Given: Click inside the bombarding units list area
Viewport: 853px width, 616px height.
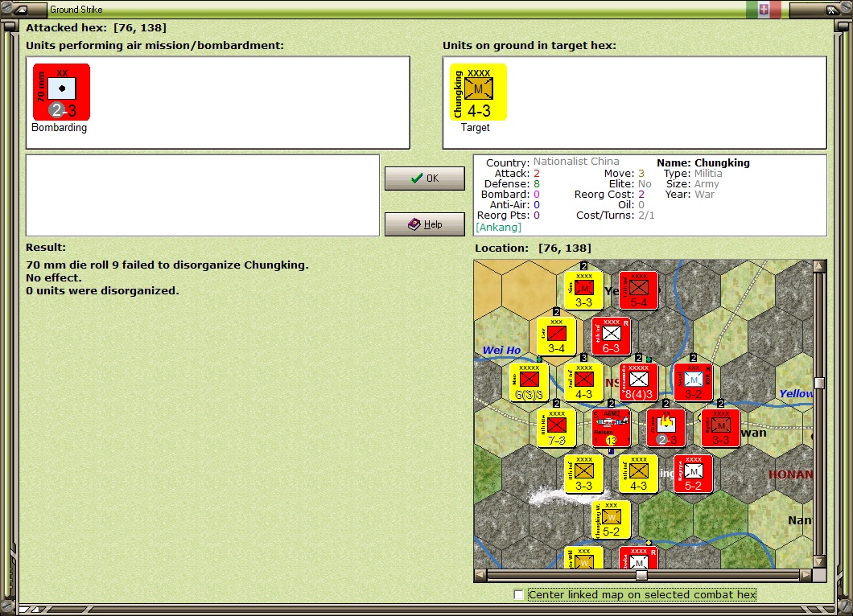Looking at the screenshot, I should click(x=217, y=103).
